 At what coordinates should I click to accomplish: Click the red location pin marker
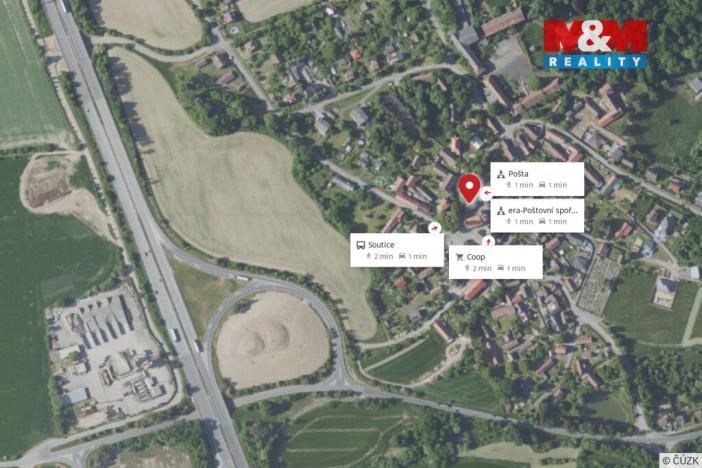(x=469, y=189)
